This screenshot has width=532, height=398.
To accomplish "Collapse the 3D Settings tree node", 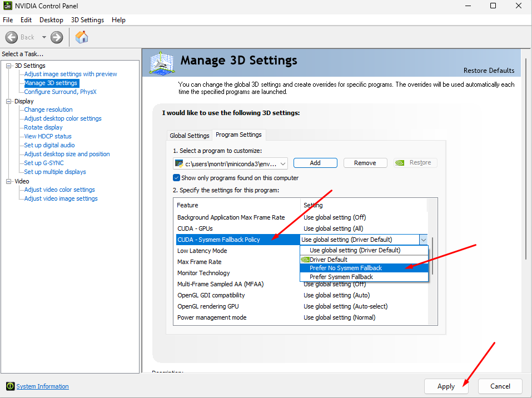I will tap(9, 66).
